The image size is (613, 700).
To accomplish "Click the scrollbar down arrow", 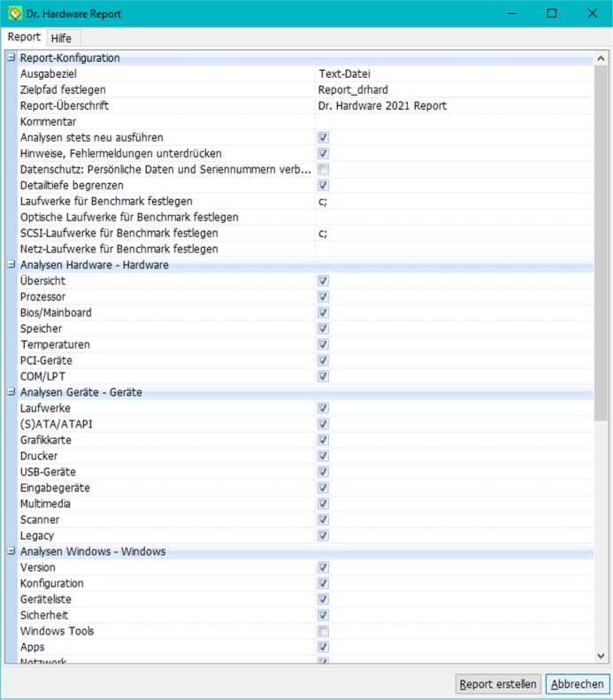I will (602, 656).
